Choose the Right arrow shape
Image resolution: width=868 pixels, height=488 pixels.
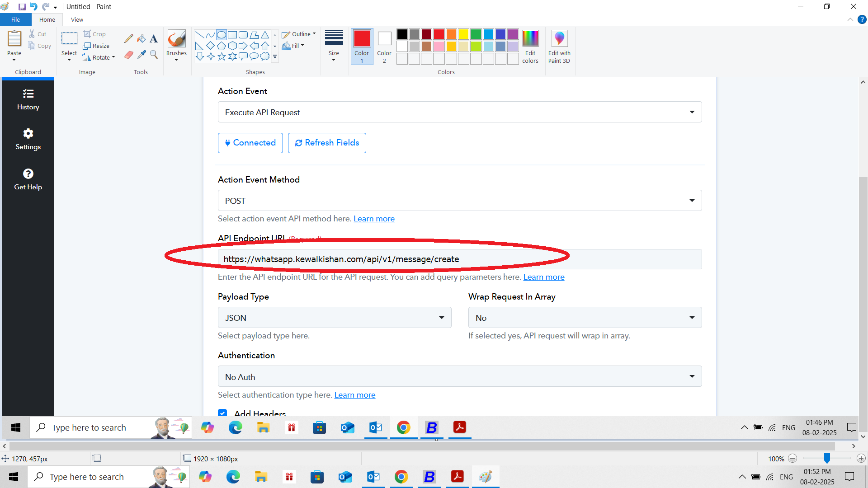tap(243, 46)
